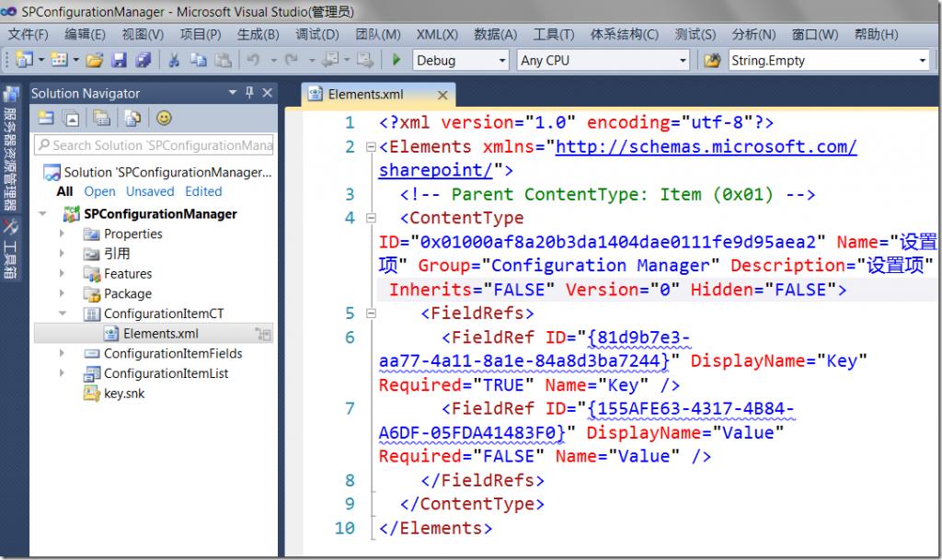This screenshot has width=942, height=560.
Task: Toggle the Unsaved filter in Solution Navigator
Action: click(x=150, y=191)
